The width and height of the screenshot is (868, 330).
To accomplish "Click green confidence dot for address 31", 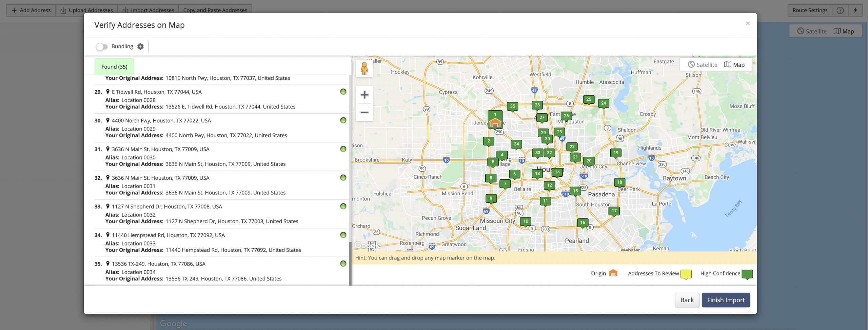I will [343, 149].
